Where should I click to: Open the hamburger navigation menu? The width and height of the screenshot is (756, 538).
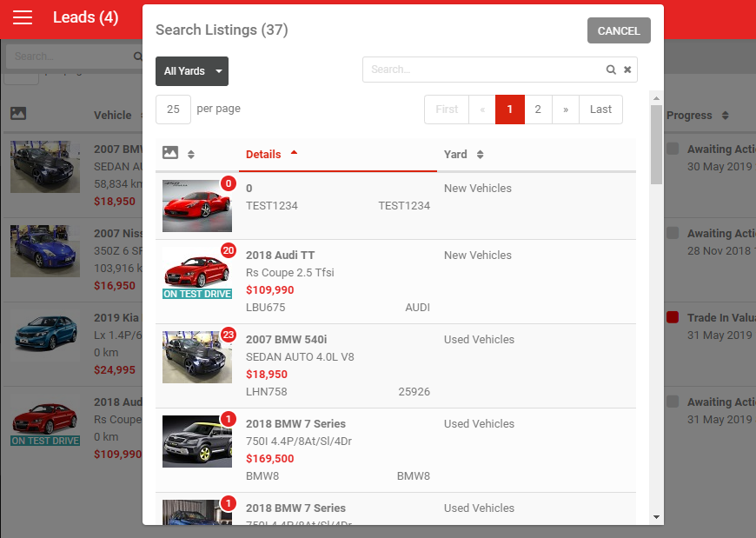click(23, 17)
